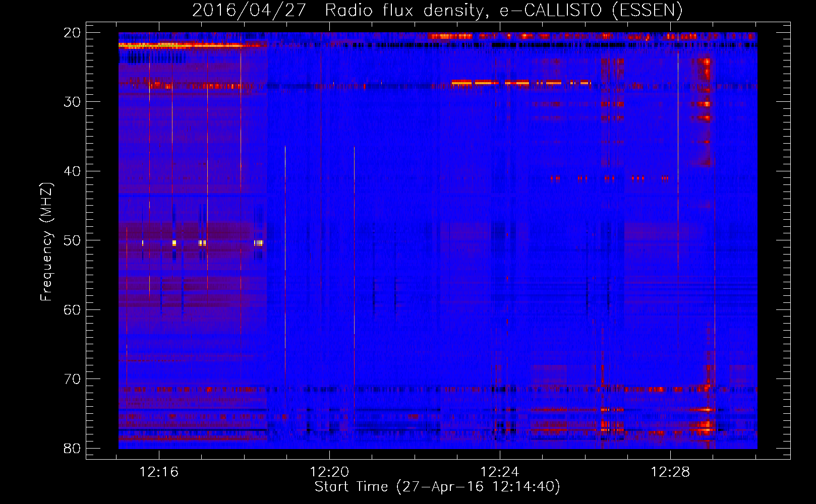Select the 12:28 time tick label

coord(670,472)
